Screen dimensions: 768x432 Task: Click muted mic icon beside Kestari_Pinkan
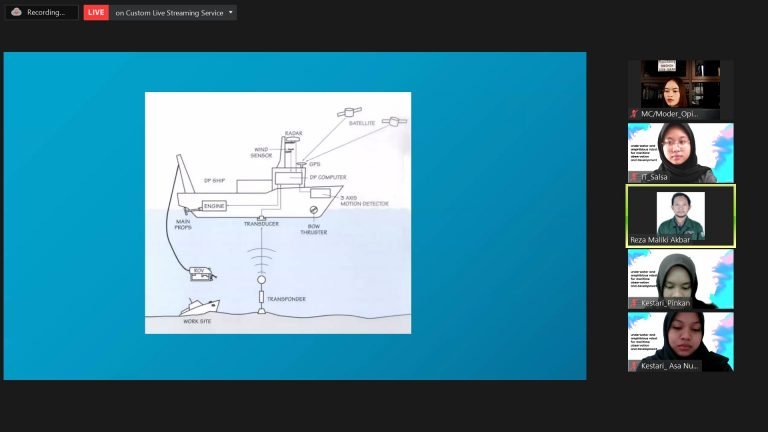(x=634, y=303)
